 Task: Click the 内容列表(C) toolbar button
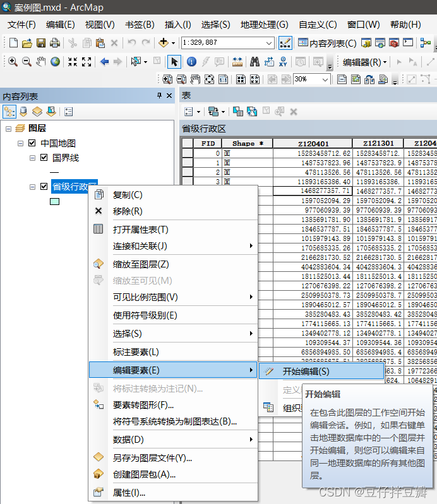327,43
